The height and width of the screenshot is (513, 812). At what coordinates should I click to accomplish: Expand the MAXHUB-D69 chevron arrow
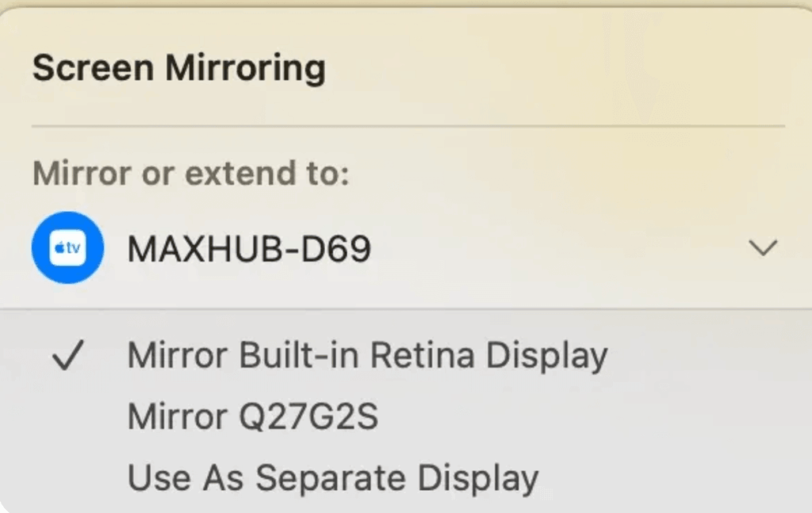click(x=763, y=249)
